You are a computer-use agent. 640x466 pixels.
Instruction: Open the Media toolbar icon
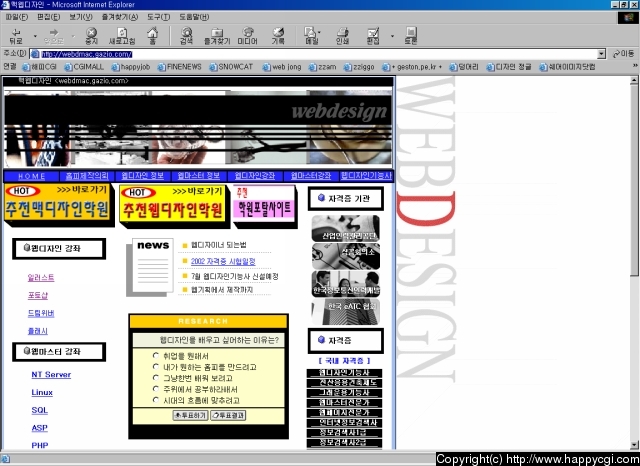[x=247, y=36]
